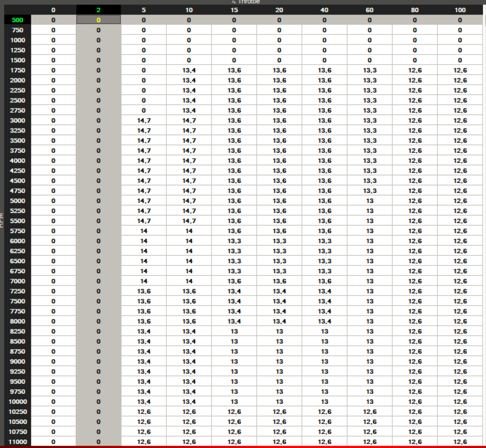Select the 13,3 cell at 4750 RPM, 60% throttle
Image resolution: width=486 pixels, height=448 pixels.
coord(370,191)
